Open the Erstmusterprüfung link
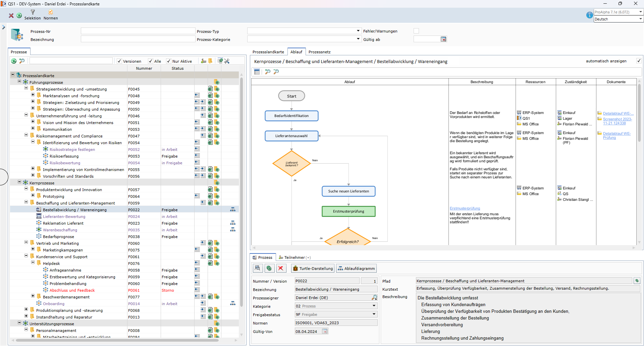644x346 pixels. tap(465, 208)
